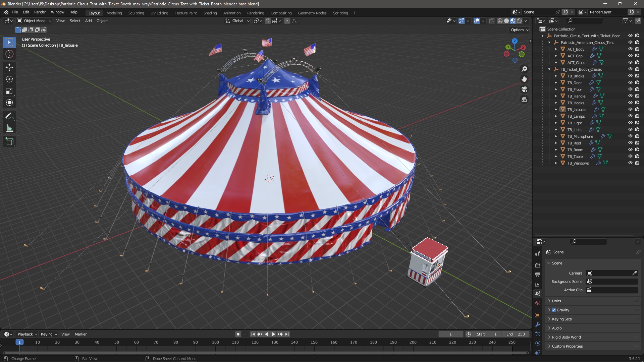Hide TB_Windows with eye icon
The width and height of the screenshot is (644, 362).
(x=630, y=163)
